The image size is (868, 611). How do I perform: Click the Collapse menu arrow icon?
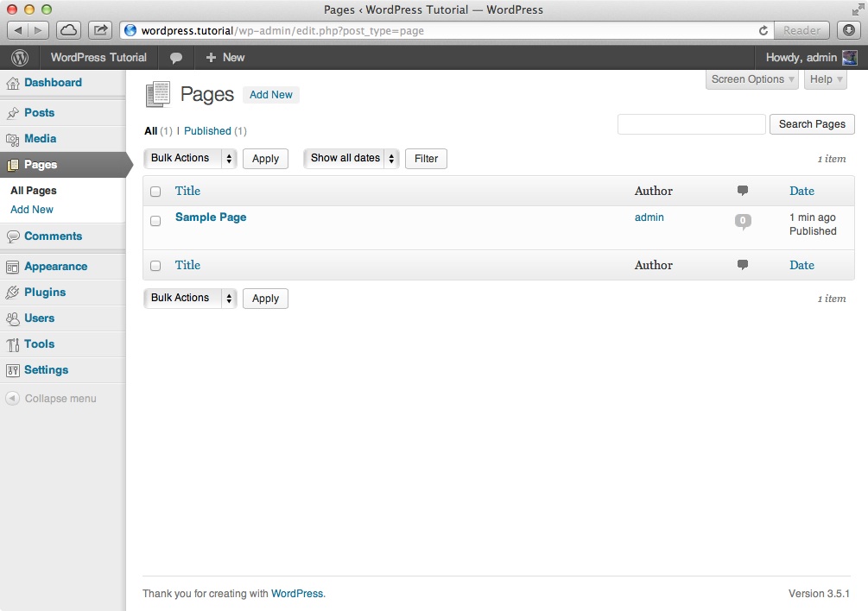[13, 398]
